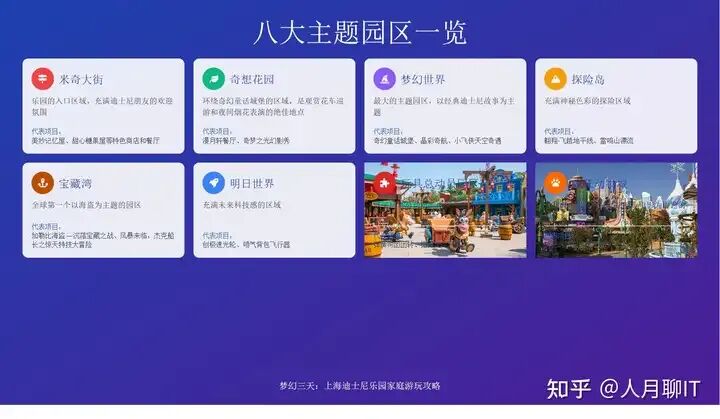Image resolution: width=720 pixels, height=419 pixels.
Task: Click the 漫月轩餐厅 project list in 奇想花园
Action: pyautogui.click(x=246, y=141)
